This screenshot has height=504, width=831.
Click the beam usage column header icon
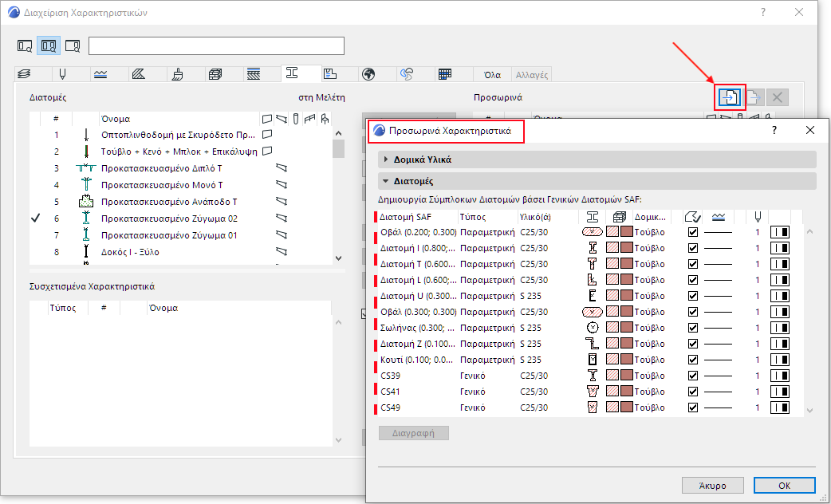[x=282, y=119]
